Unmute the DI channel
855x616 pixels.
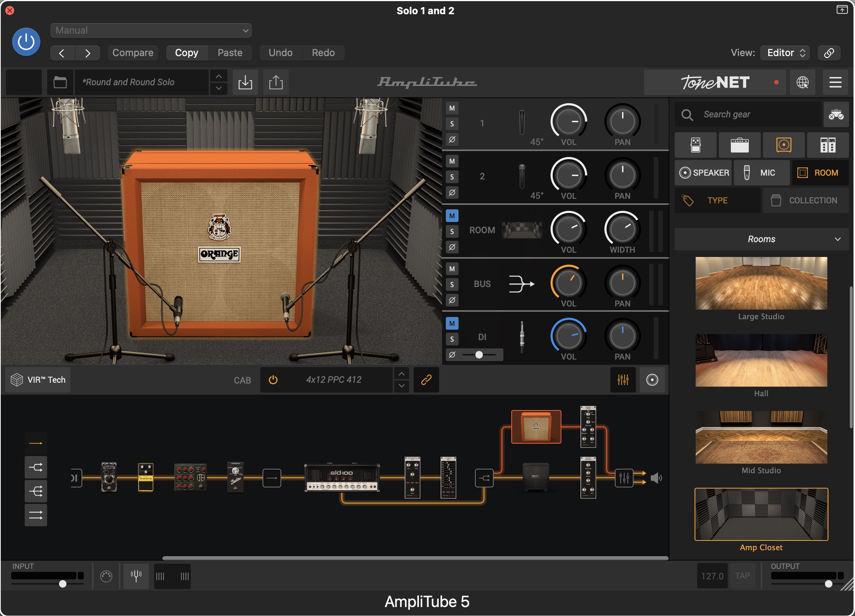(x=452, y=323)
